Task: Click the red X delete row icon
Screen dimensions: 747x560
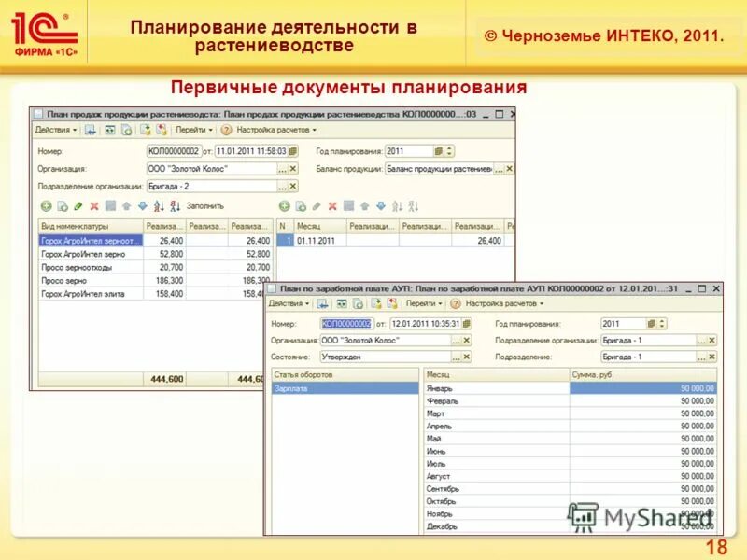Action: [x=94, y=207]
